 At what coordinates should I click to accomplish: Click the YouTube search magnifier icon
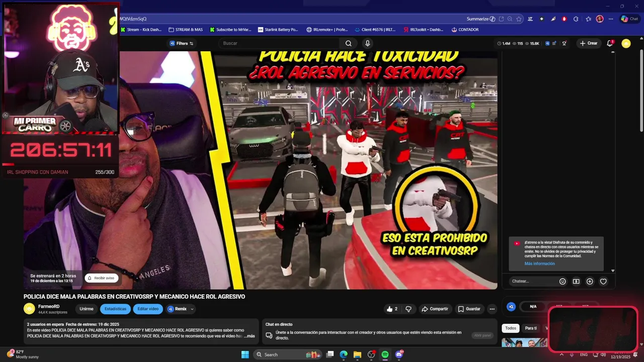(348, 43)
